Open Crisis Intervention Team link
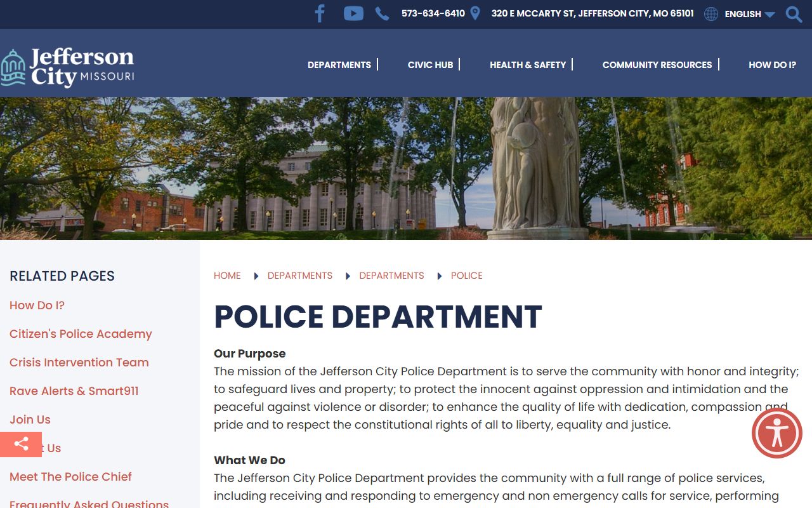This screenshot has height=508, width=812. tap(79, 363)
